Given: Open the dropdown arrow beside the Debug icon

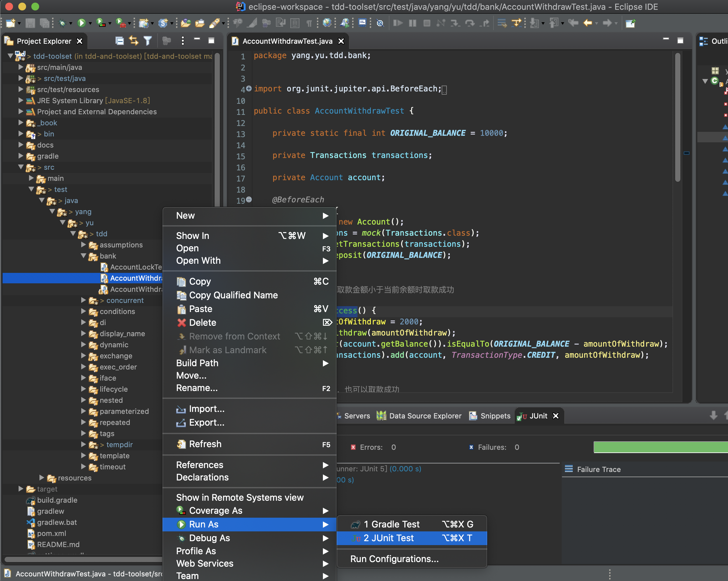Looking at the screenshot, I should point(70,24).
